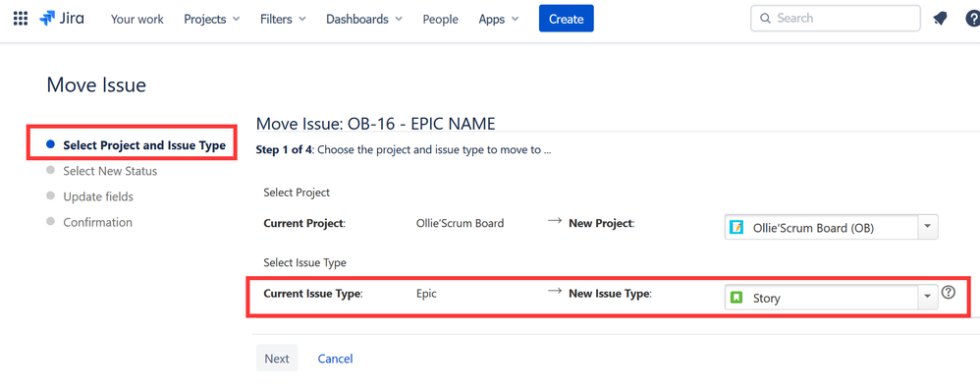Click the issue type help icon

point(949,292)
